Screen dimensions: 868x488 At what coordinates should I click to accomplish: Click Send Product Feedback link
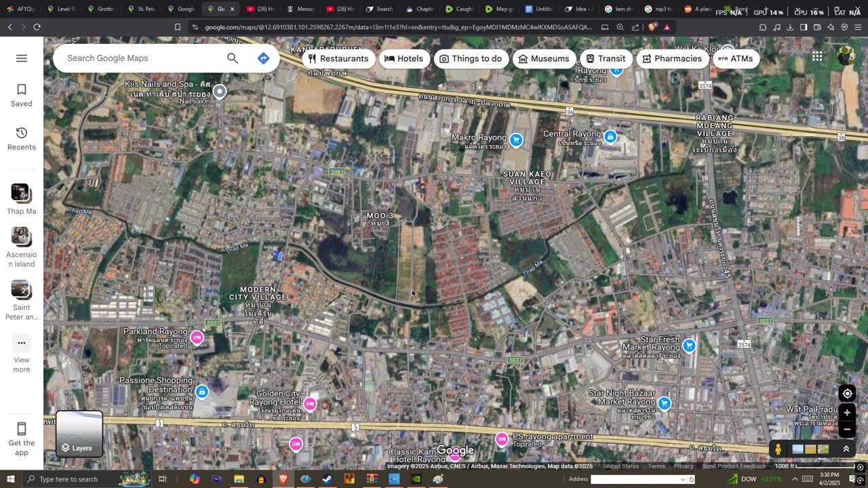coord(734,466)
